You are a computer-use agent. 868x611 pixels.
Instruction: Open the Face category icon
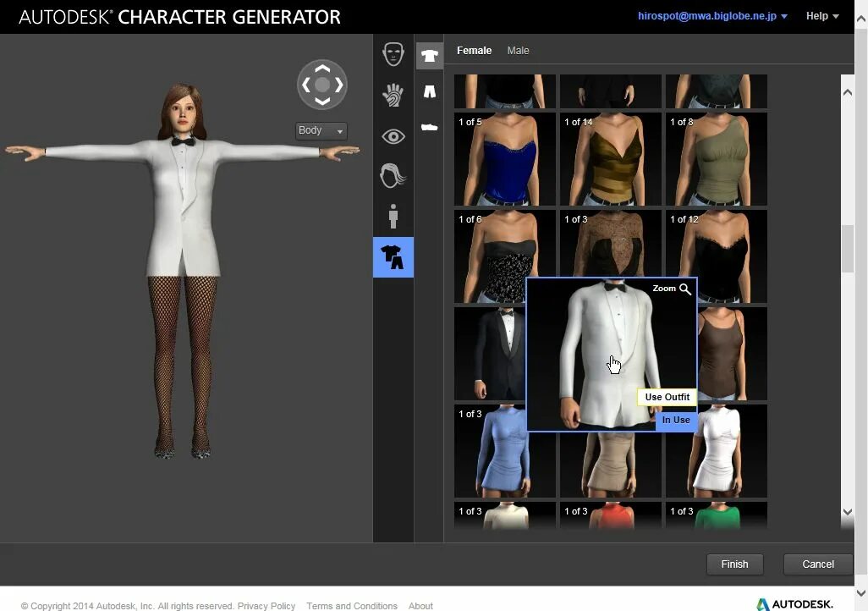click(x=393, y=54)
